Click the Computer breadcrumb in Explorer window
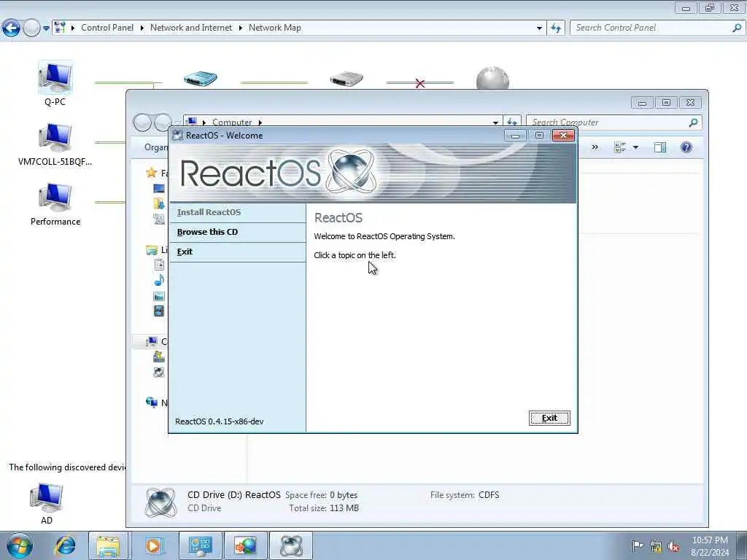Image resolution: width=747 pixels, height=560 pixels. pyautogui.click(x=232, y=122)
